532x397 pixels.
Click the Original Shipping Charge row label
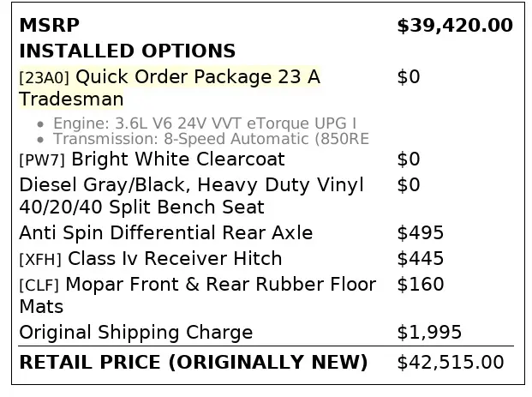click(x=135, y=333)
